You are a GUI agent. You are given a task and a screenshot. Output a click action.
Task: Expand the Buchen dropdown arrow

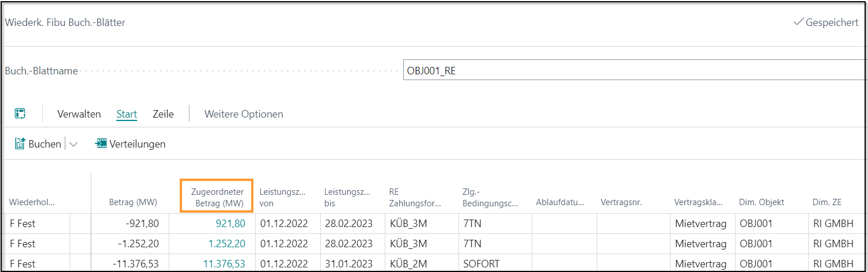tap(73, 144)
